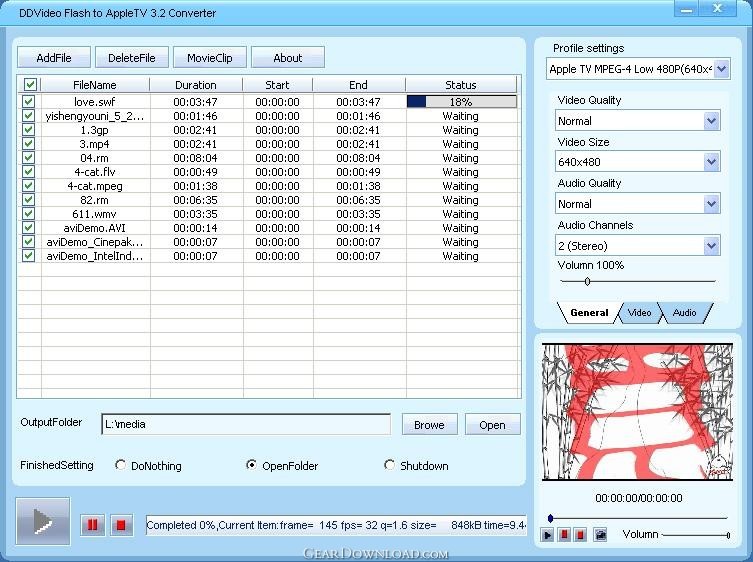This screenshot has width=753, height=562.
Task: Switch to the General tab
Action: pos(589,313)
